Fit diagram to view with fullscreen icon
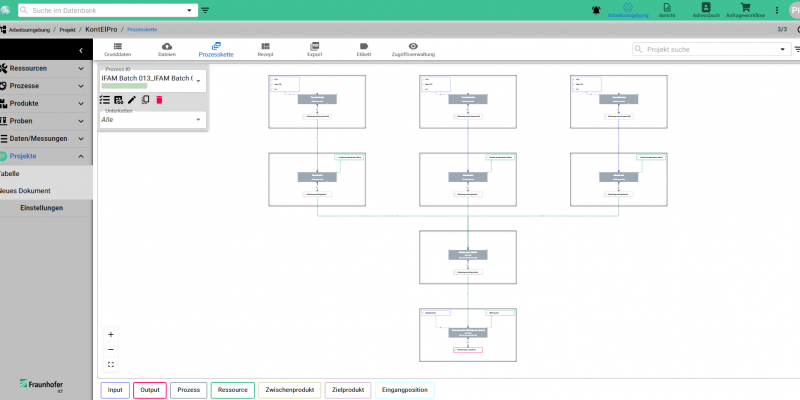Image resolution: width=800 pixels, height=400 pixels. pyautogui.click(x=111, y=364)
